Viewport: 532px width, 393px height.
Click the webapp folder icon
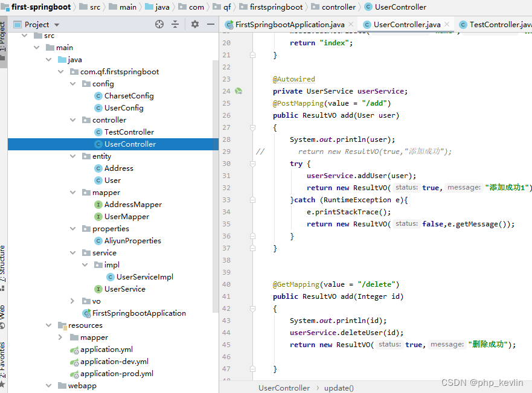62,386
